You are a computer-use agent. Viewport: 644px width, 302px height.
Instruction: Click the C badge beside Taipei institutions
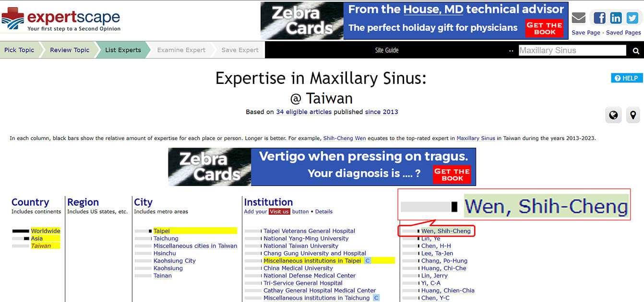point(368,261)
